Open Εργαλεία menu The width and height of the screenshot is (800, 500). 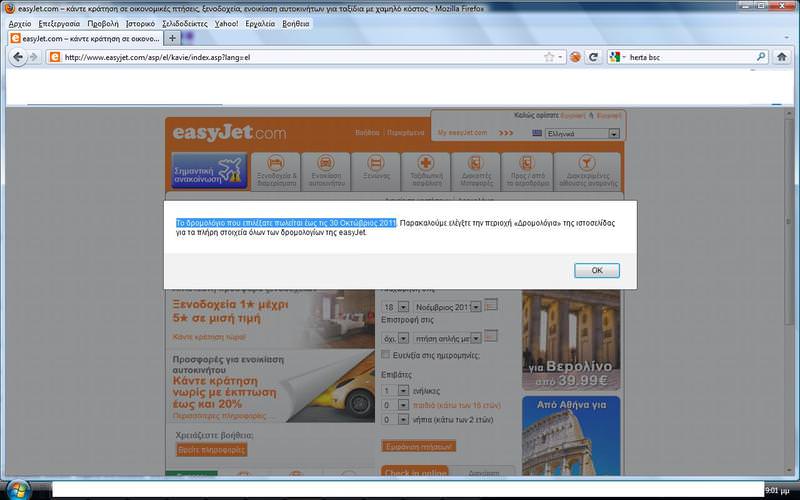tap(260, 23)
